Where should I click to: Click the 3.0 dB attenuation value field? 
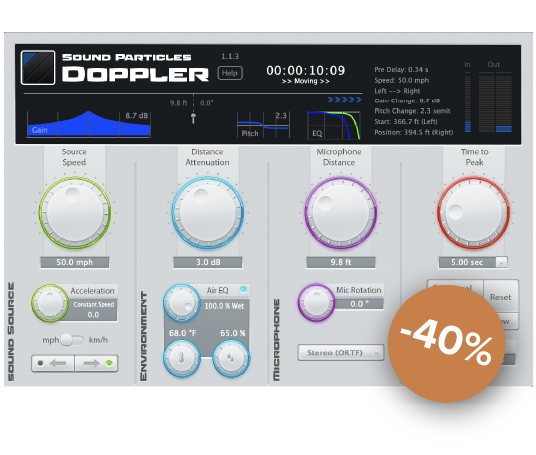click(207, 262)
